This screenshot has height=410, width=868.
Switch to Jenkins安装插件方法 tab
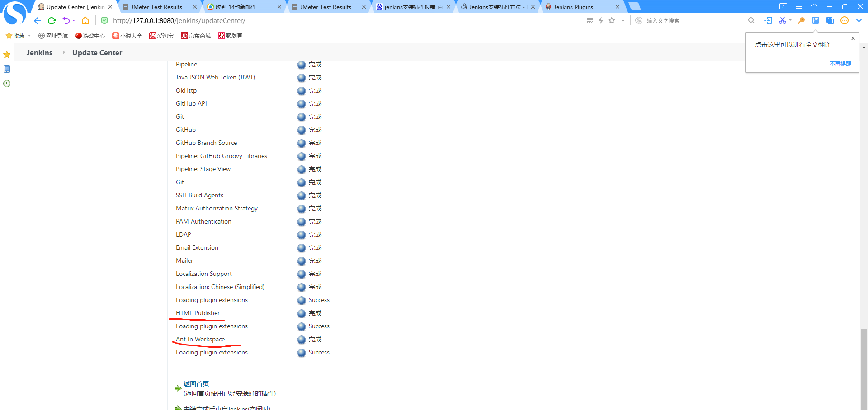[x=498, y=7]
